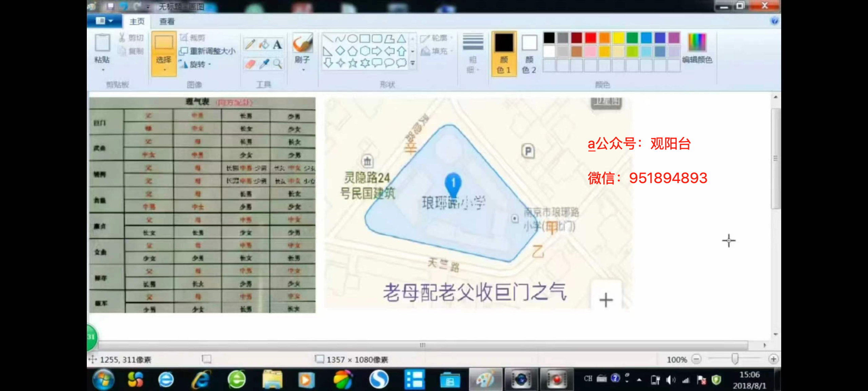The height and width of the screenshot is (391, 868).
Task: Expand the Brushes dropdown arrow
Action: coord(303,70)
